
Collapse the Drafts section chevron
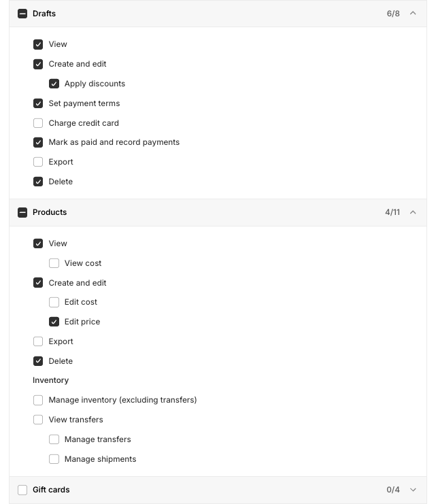pos(413,14)
